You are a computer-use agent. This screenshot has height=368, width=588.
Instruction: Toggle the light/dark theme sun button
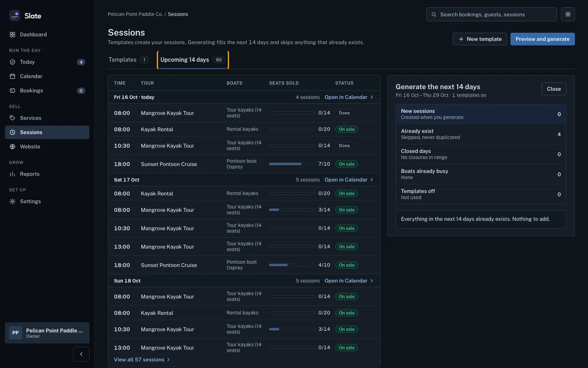568,14
